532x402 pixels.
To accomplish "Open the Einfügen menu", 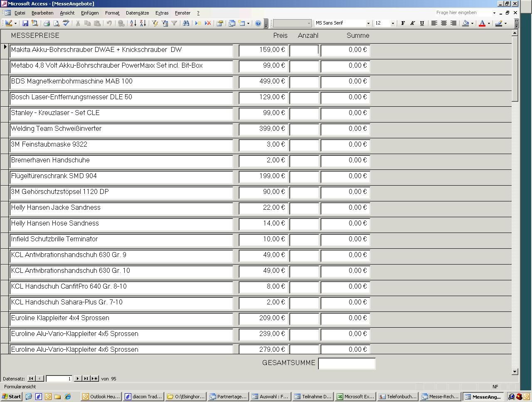I will coord(90,13).
